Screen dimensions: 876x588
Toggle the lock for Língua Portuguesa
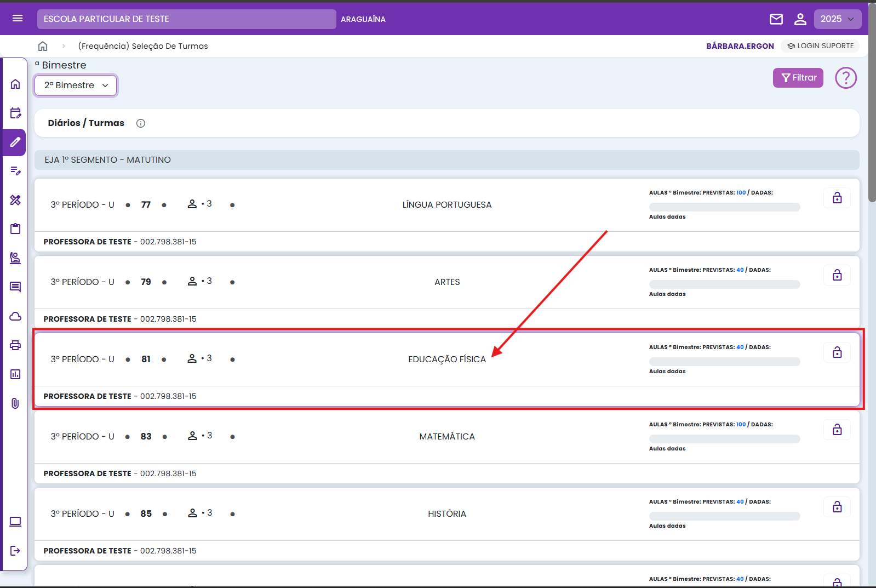pyautogui.click(x=837, y=198)
